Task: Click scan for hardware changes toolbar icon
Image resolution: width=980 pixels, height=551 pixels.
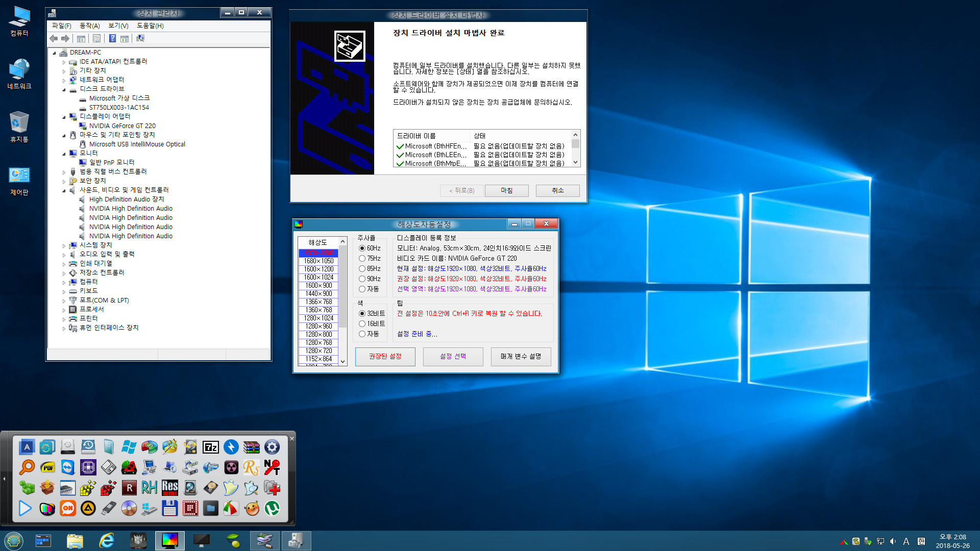Action: point(140,38)
